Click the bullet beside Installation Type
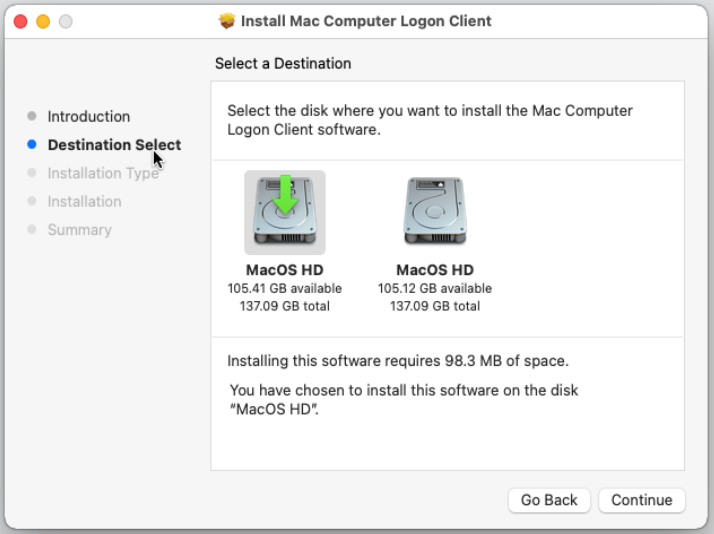The height and width of the screenshot is (534, 714). [x=32, y=173]
